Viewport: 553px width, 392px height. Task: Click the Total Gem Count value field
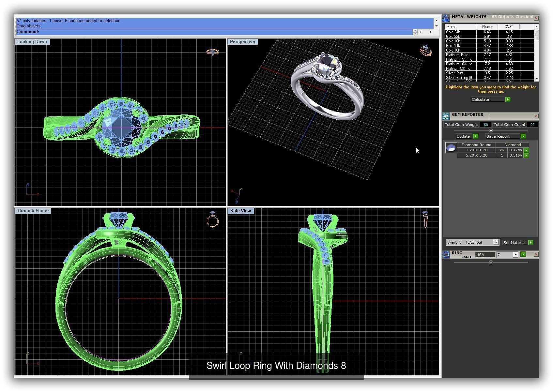[532, 125]
